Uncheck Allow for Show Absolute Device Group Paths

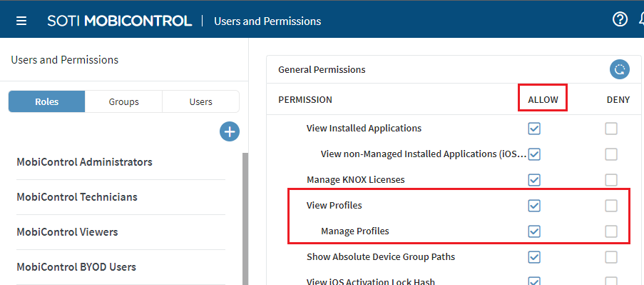(534, 257)
